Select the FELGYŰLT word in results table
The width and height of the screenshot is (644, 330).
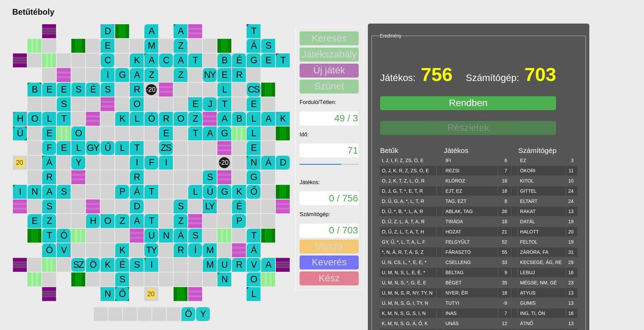point(458,242)
